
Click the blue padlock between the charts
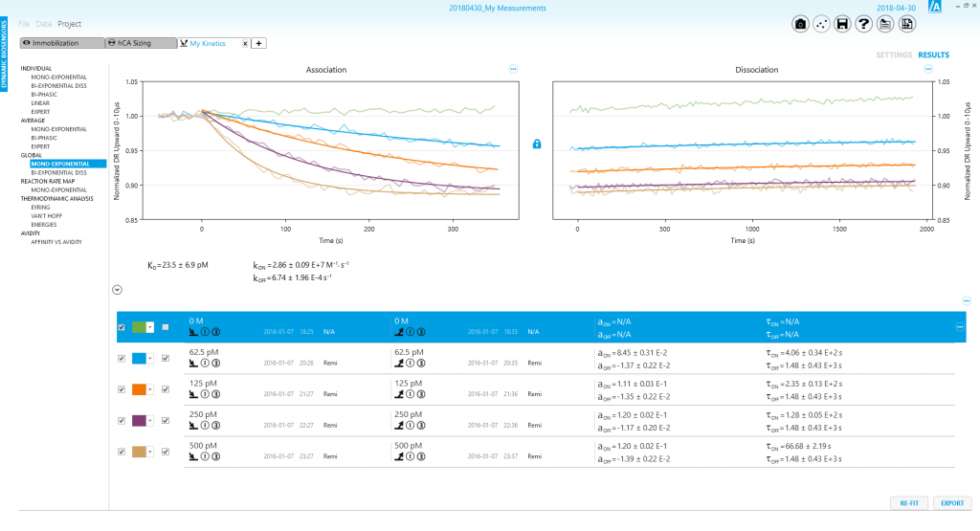click(537, 144)
